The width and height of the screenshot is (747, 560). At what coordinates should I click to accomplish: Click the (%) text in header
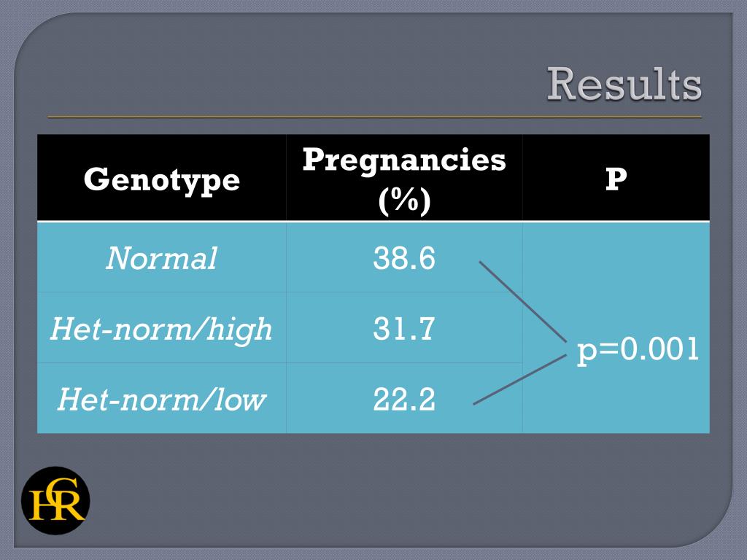point(404,201)
